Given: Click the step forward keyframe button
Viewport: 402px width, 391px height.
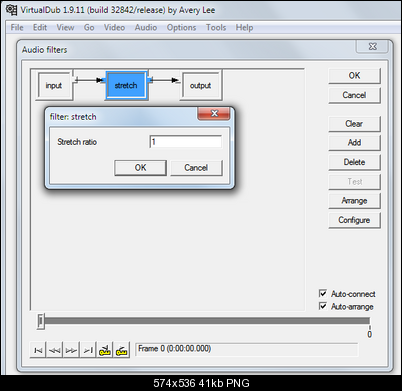Looking at the screenshot, I should 71,350.
